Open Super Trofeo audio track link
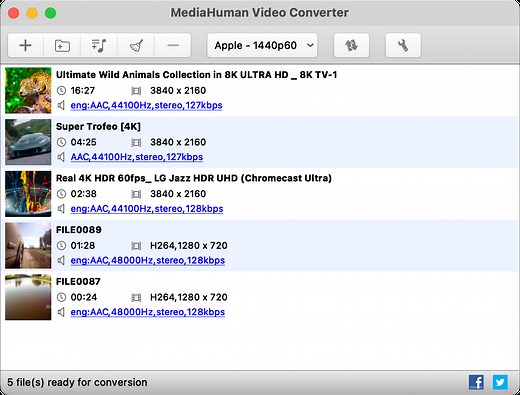Screen dimensions: 520x395 coord(137,157)
